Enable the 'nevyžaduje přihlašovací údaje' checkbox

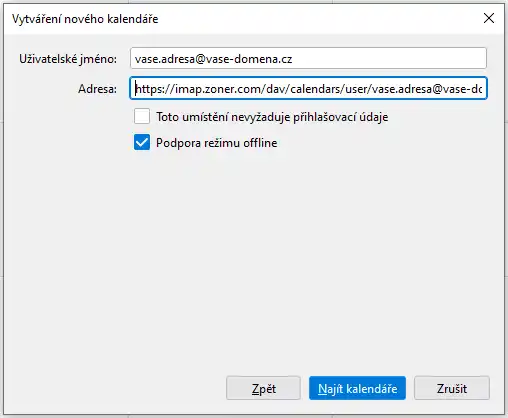tap(142, 116)
